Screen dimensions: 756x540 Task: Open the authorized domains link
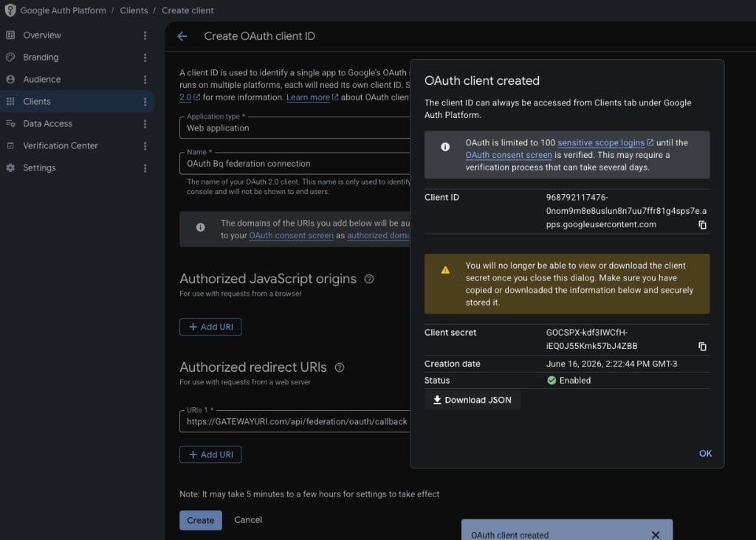(379, 235)
